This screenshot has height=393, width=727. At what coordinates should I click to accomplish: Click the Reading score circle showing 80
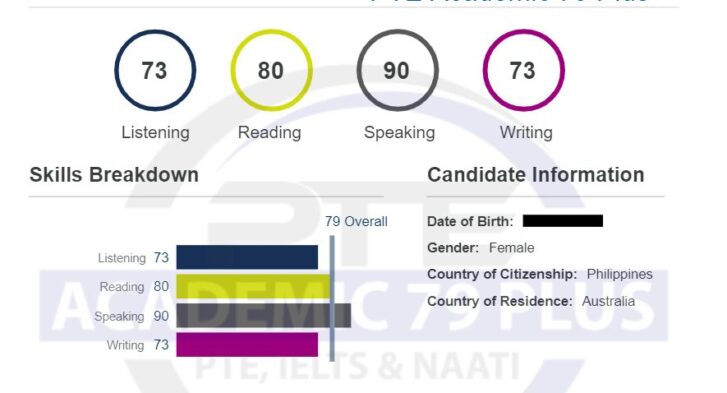click(x=271, y=70)
